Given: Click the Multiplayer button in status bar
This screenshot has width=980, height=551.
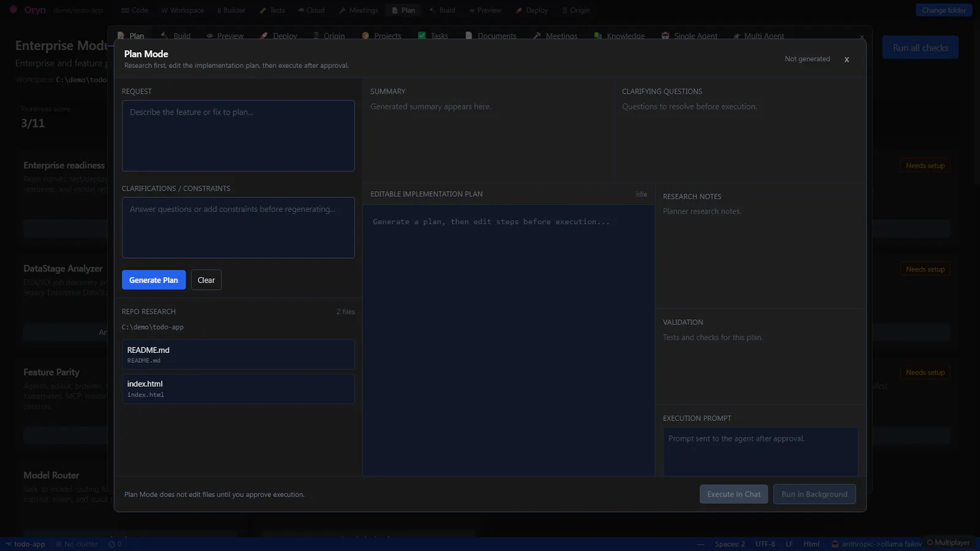Looking at the screenshot, I should pyautogui.click(x=948, y=542).
